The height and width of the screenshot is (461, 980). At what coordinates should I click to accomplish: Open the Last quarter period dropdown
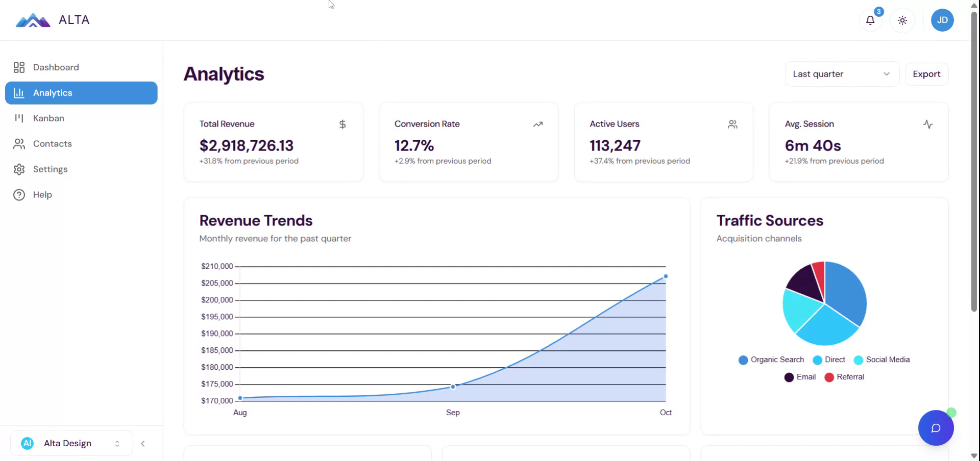point(841,74)
